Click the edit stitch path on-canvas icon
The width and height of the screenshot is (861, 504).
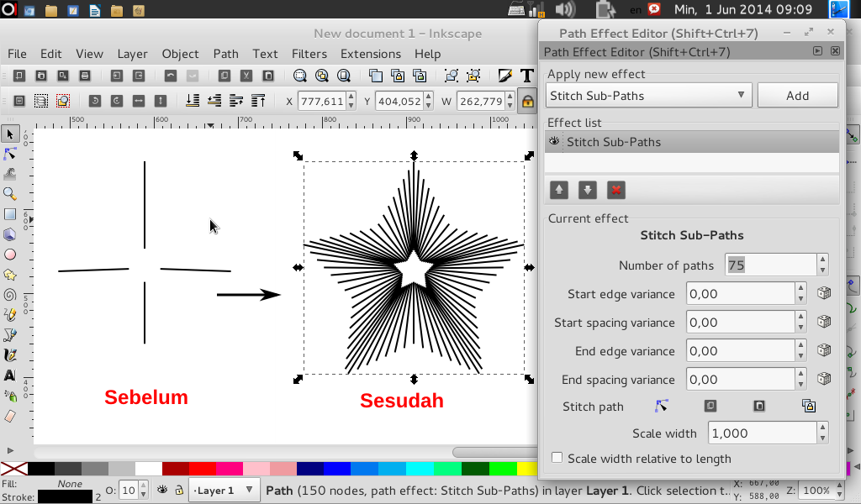point(662,406)
